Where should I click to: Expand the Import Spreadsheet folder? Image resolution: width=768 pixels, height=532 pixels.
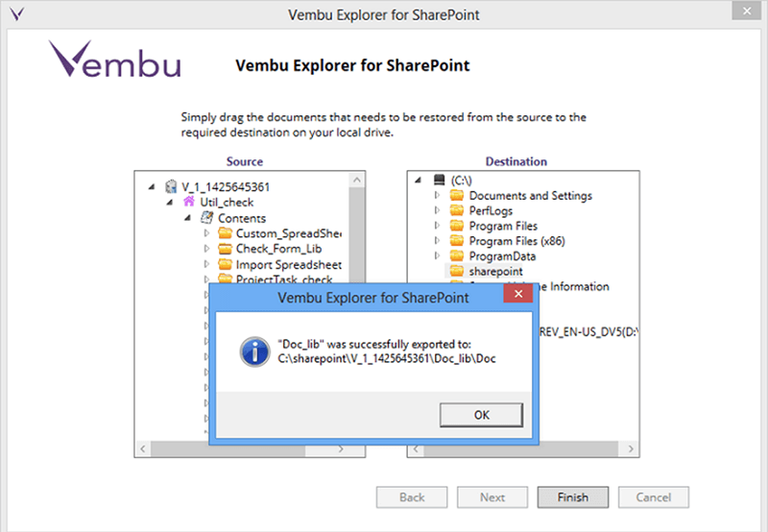click(206, 264)
